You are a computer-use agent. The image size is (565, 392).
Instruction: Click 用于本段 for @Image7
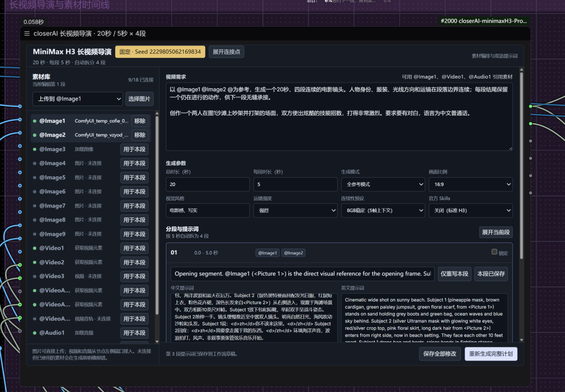coord(134,206)
